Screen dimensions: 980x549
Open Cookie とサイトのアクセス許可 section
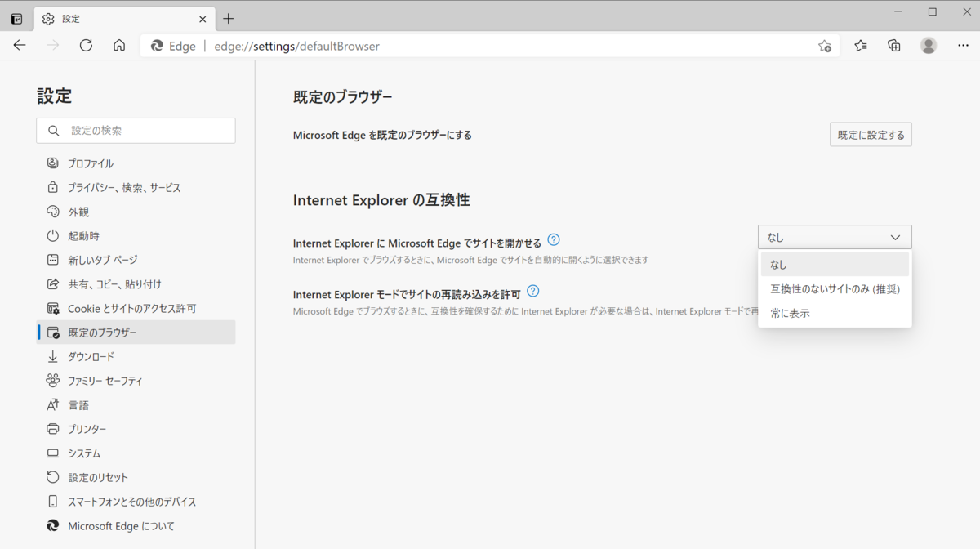[136, 308]
